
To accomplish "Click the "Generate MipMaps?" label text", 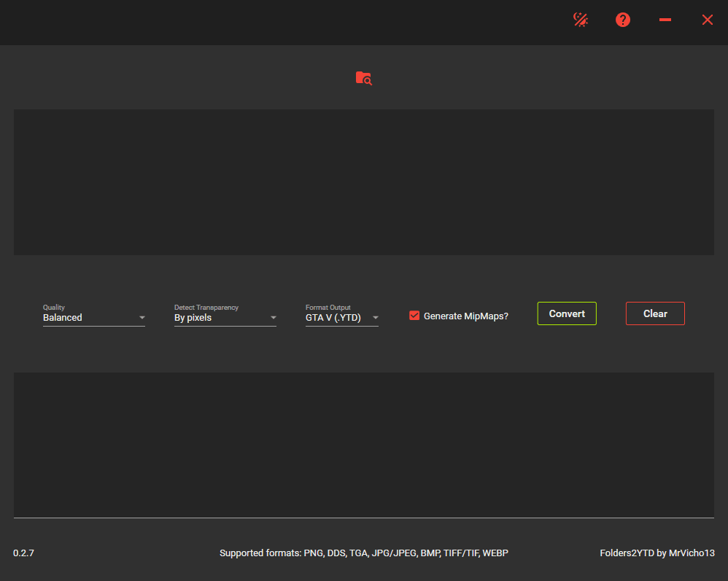I will (465, 316).
